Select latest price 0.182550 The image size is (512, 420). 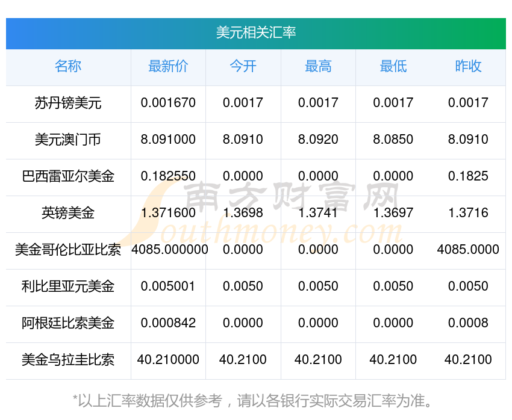tap(168, 176)
